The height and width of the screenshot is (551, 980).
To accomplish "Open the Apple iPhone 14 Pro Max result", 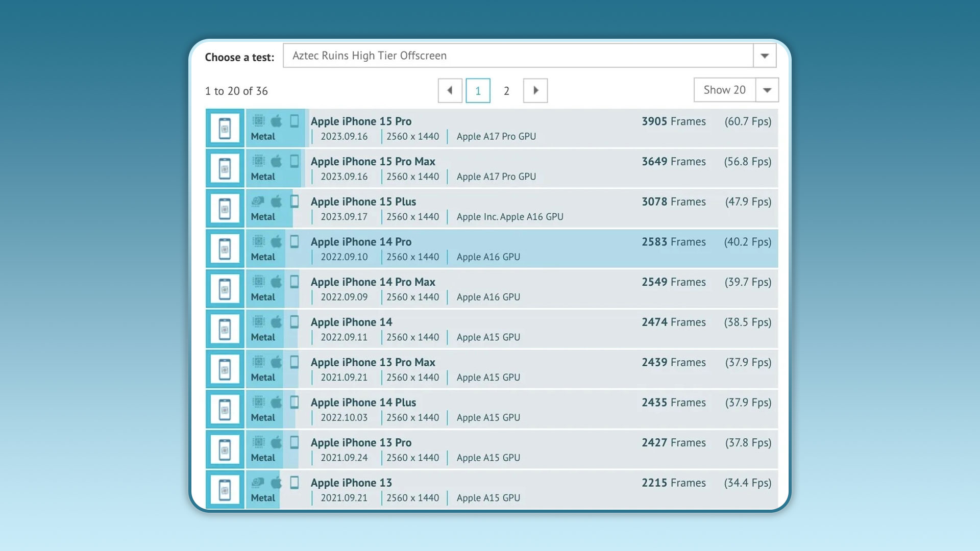I will (x=373, y=282).
